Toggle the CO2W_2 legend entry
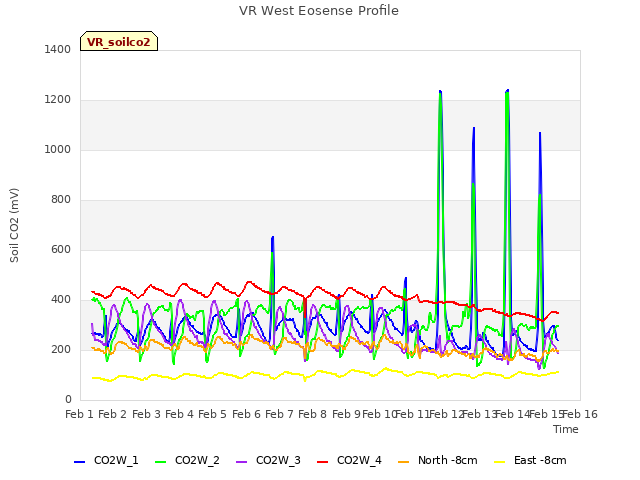This screenshot has width=640, height=480. (x=187, y=461)
